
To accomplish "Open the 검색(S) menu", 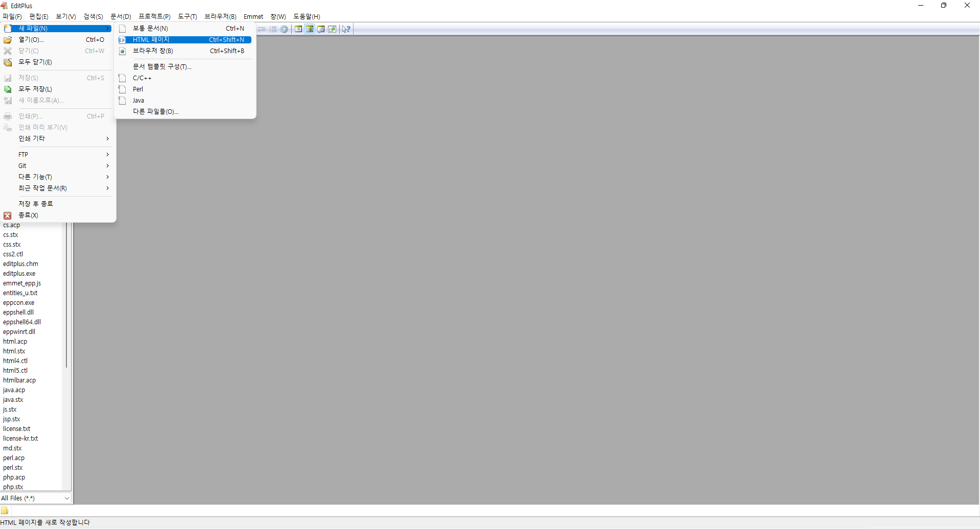I will pyautogui.click(x=93, y=17).
